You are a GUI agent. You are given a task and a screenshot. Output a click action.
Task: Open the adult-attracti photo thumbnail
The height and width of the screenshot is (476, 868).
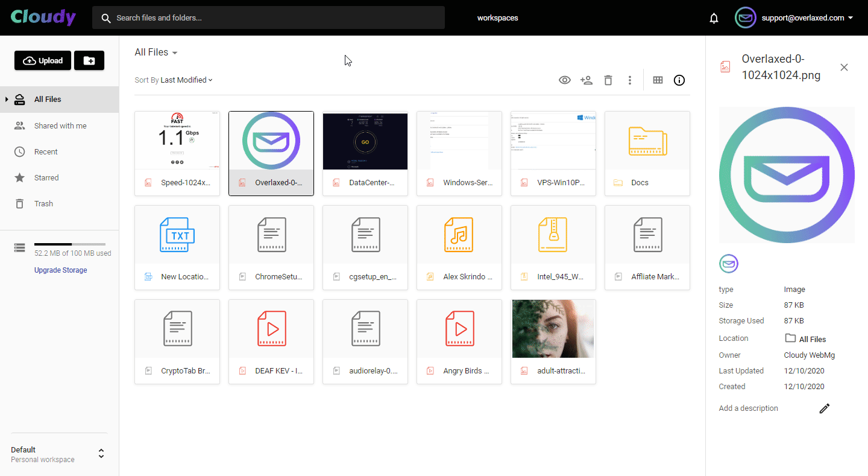553,329
